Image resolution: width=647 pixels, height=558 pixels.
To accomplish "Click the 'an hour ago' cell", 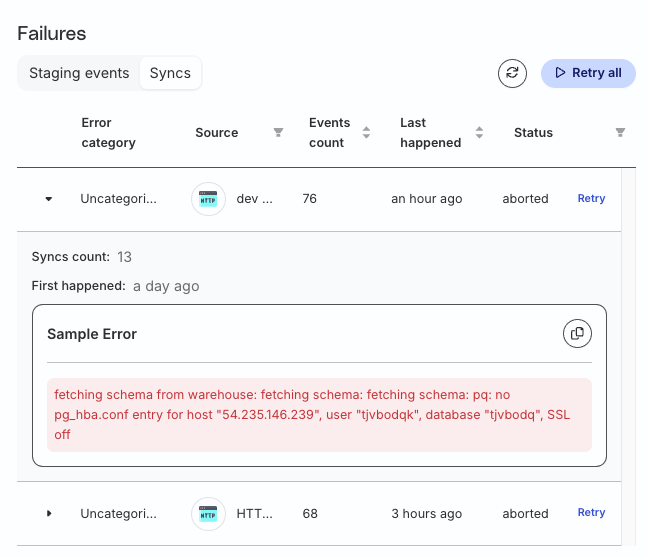I will (x=427, y=199).
